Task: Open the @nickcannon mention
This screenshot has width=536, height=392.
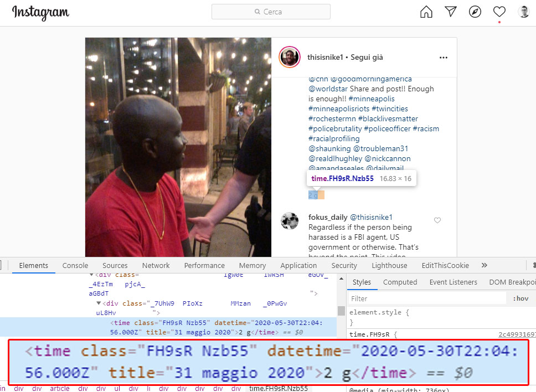Action: (x=388, y=158)
